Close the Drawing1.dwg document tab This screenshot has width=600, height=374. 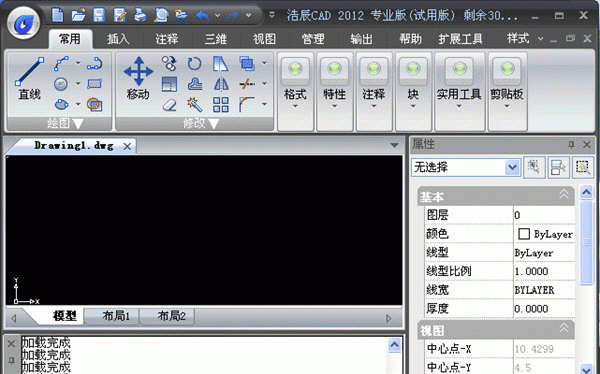click(x=127, y=146)
